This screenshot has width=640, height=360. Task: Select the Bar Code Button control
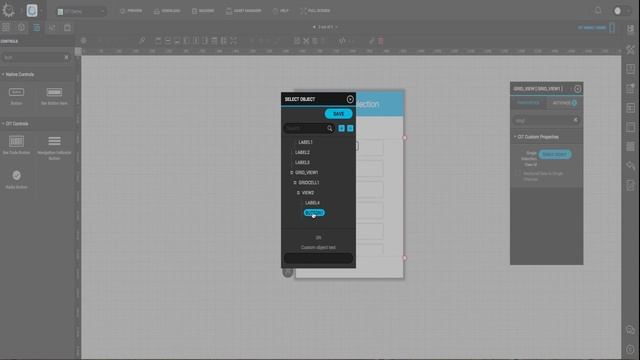point(16,145)
